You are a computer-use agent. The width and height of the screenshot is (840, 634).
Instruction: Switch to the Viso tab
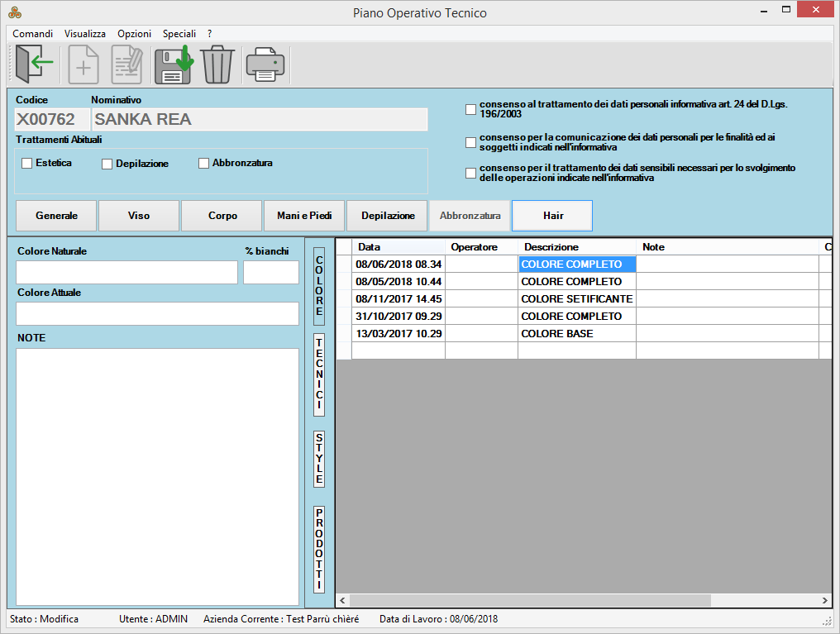point(139,216)
